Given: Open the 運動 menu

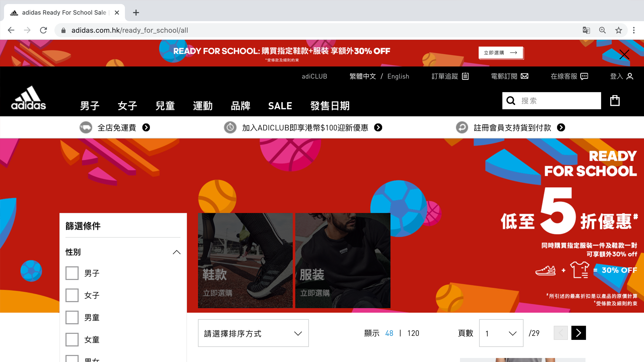Looking at the screenshot, I should click(x=203, y=106).
